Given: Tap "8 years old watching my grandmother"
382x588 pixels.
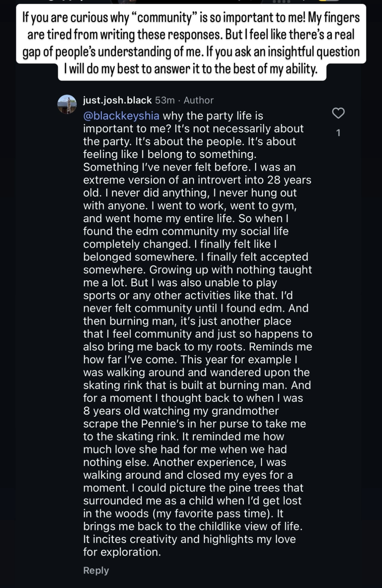Looking at the screenshot, I should [181, 411].
